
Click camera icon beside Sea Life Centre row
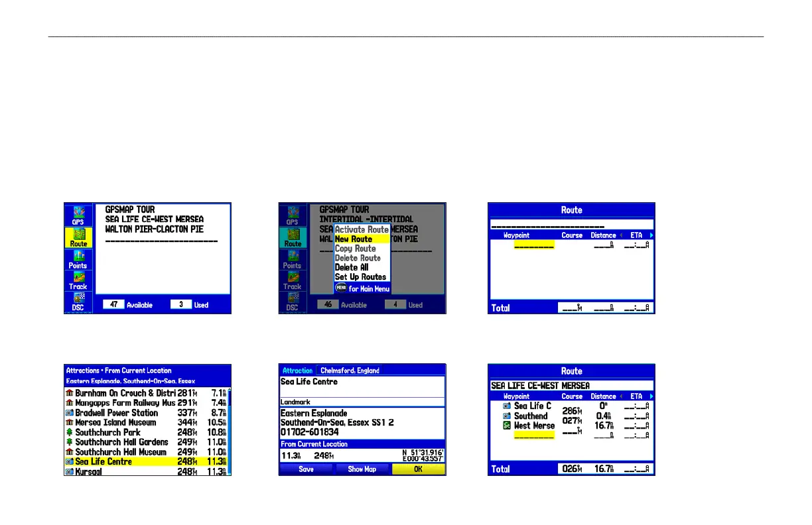pos(70,461)
